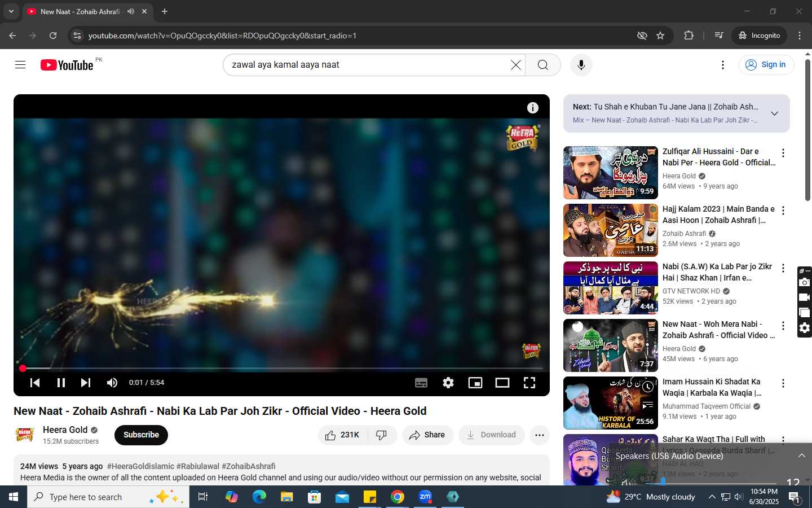Switch to theater mode
Viewport: 812px width, 508px height.
(x=502, y=383)
